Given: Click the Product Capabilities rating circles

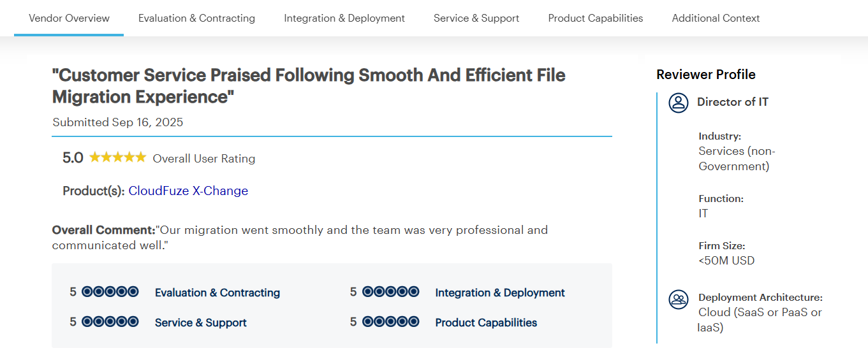Looking at the screenshot, I should click(390, 322).
